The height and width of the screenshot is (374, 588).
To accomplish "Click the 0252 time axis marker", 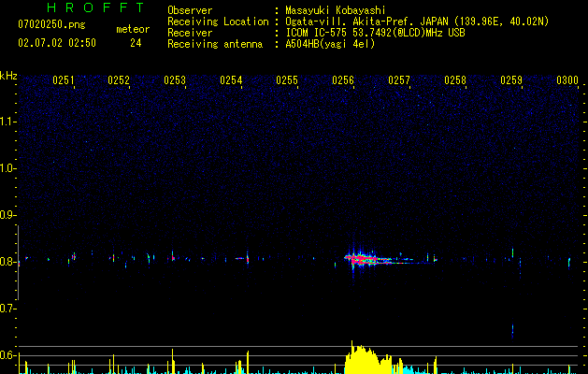I will click(119, 80).
